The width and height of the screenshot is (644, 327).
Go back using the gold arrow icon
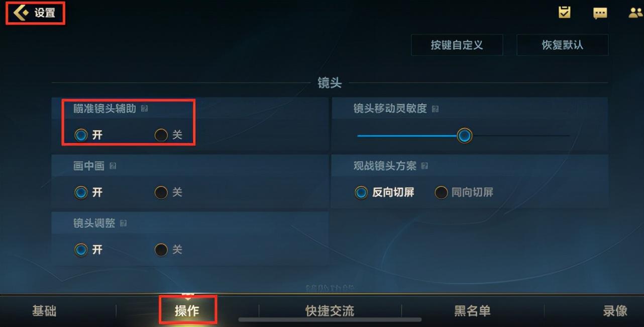(x=21, y=13)
